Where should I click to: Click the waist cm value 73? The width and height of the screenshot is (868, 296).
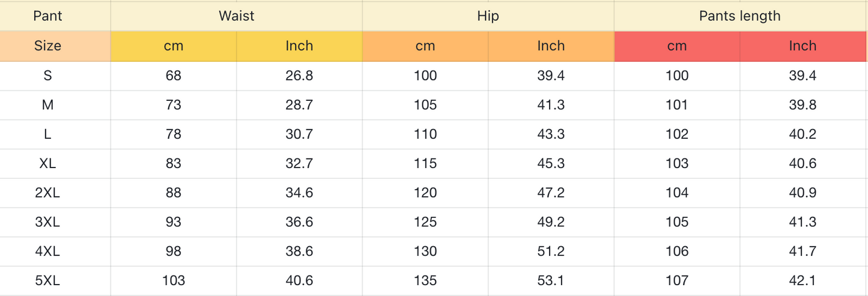coord(173,105)
